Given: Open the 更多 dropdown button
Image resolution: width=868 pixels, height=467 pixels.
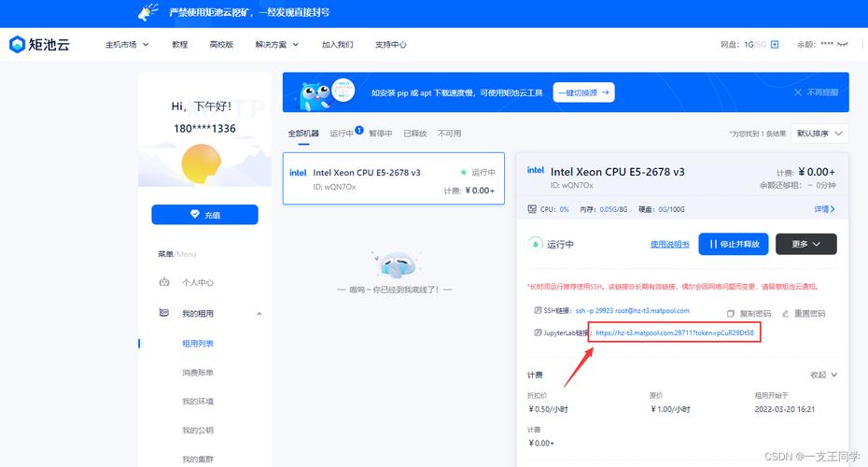Looking at the screenshot, I should [x=806, y=244].
